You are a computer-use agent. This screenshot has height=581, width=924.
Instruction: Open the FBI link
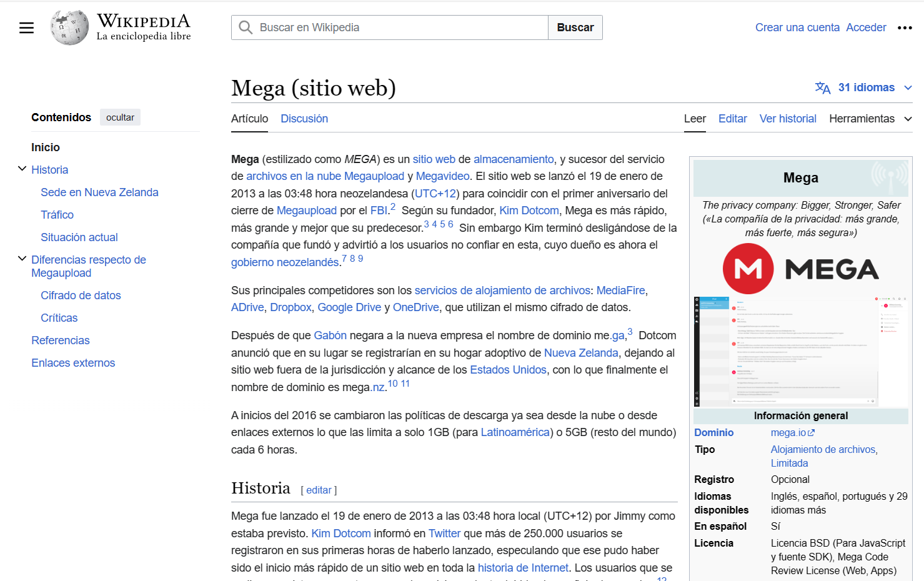379,211
